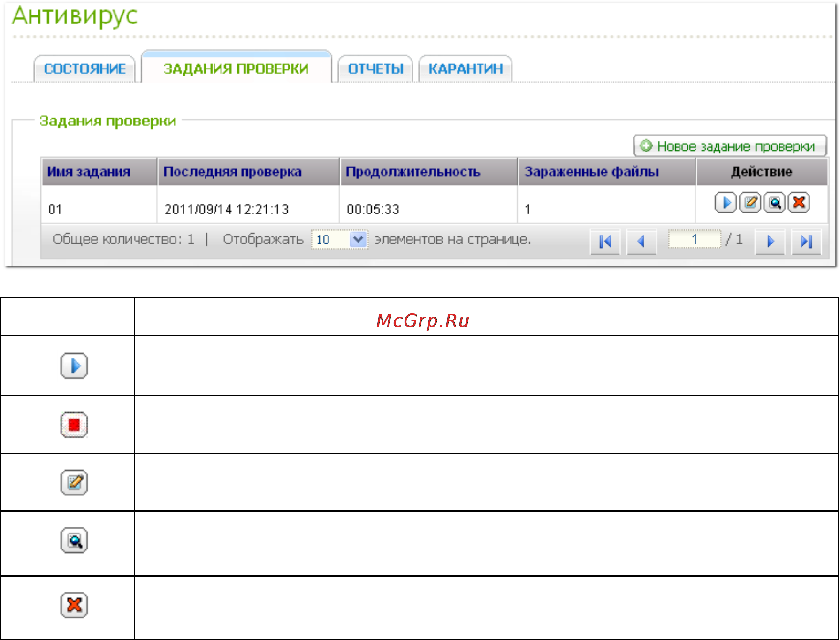Open items per page dropdown
840x640 pixels.
coord(340,240)
